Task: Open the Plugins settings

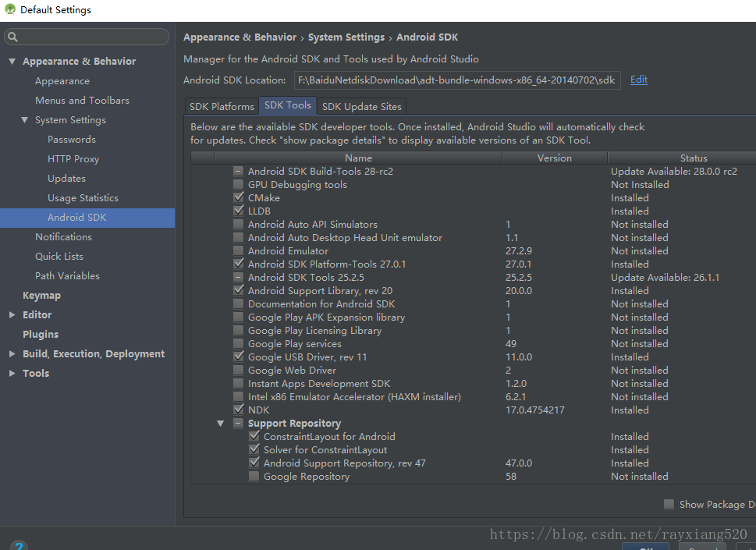Action: [41, 334]
